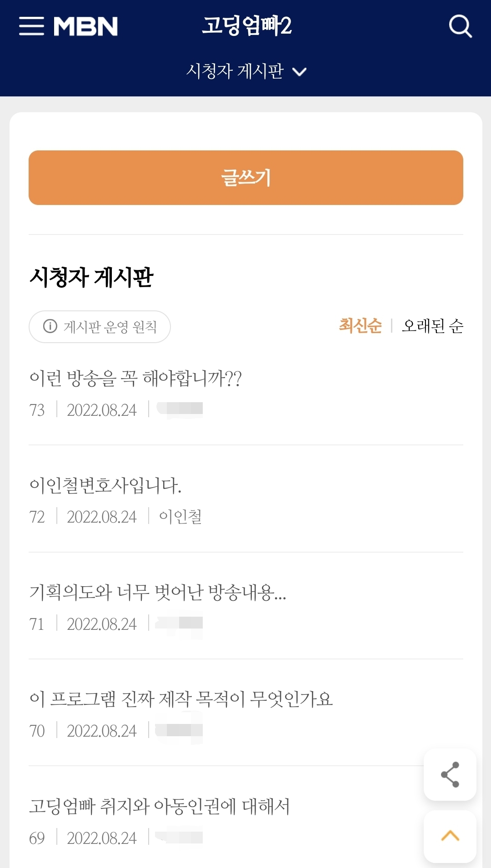Viewport: 491px width, 868px height.
Task: Open post '이인철변호사입니다.'
Action: [105, 485]
